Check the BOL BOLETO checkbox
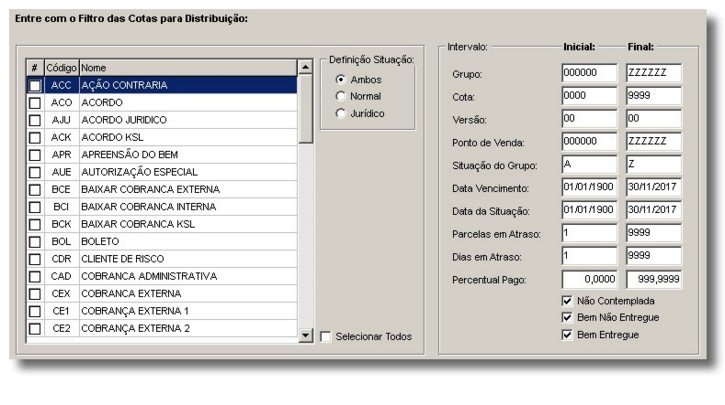Viewport: 725px width, 405px height. click(35, 242)
